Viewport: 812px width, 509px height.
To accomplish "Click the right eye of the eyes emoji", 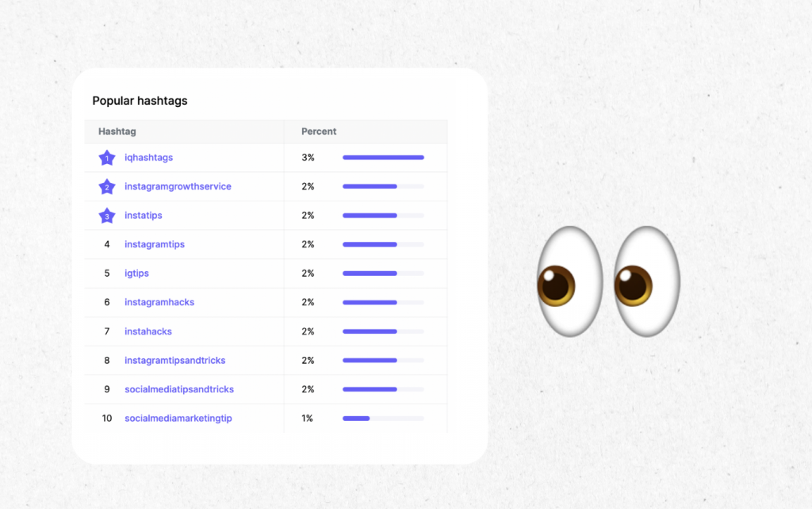I will [x=648, y=283].
